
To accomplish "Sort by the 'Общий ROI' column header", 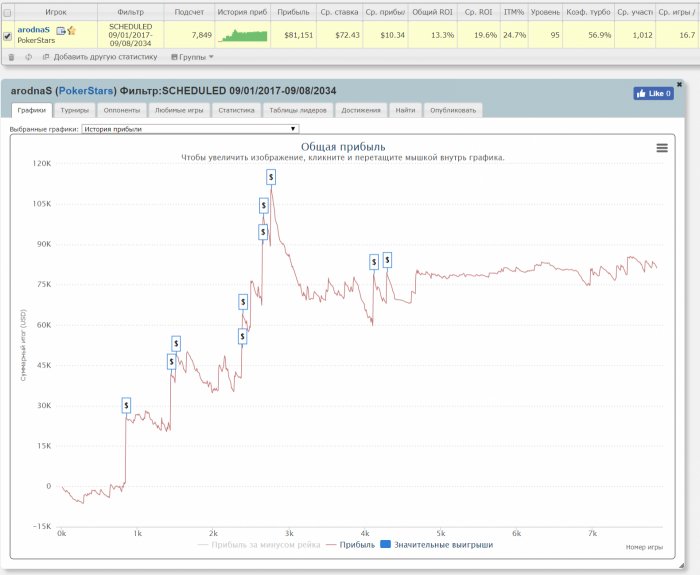I will pyautogui.click(x=432, y=12).
